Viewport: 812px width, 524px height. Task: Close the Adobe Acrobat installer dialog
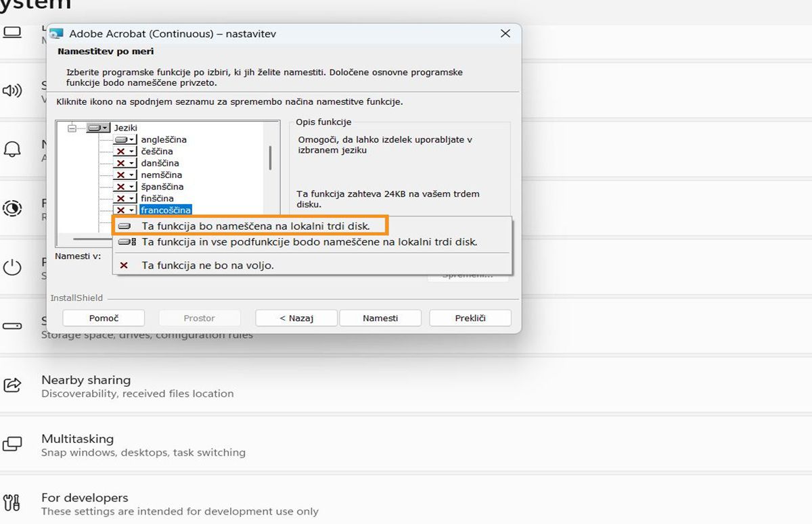tap(505, 33)
